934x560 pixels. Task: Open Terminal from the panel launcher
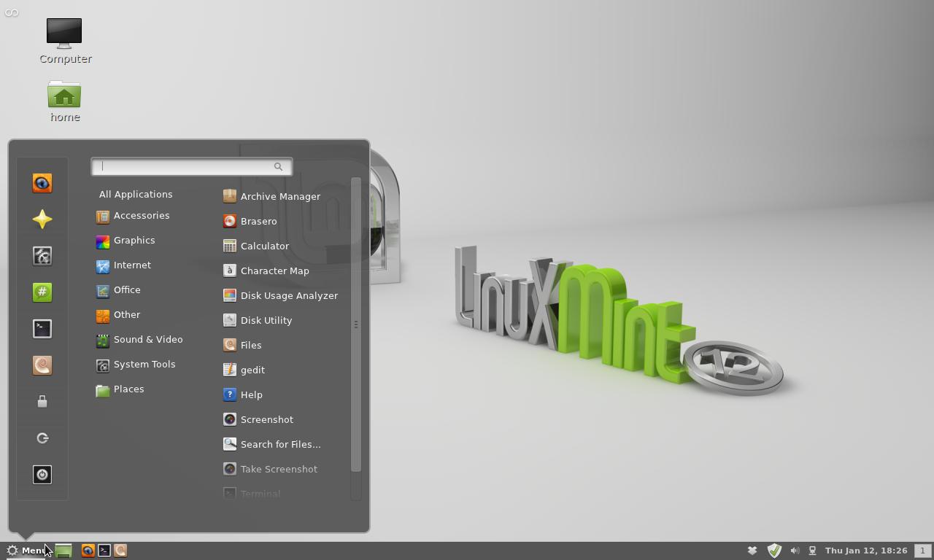pyautogui.click(x=104, y=551)
